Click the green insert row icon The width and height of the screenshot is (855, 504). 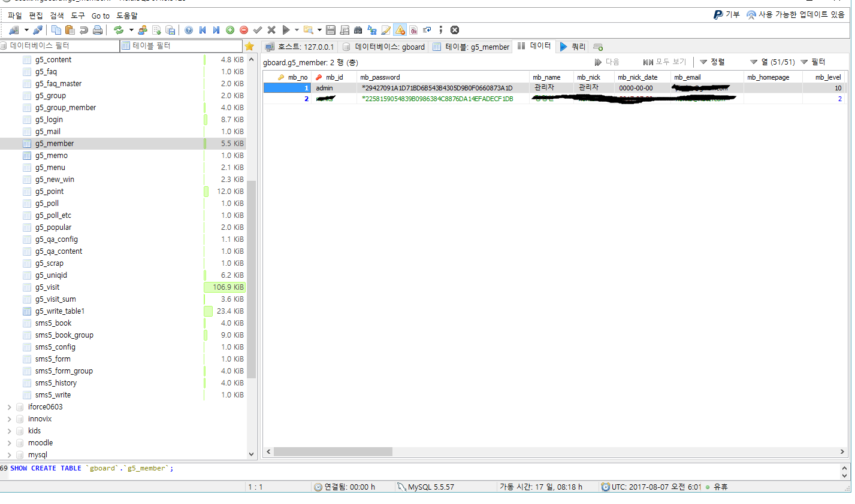pyautogui.click(x=230, y=30)
